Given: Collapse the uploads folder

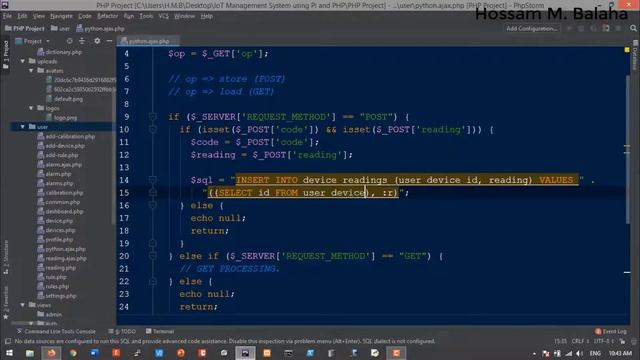Looking at the screenshot, I should pyautogui.click(x=23, y=61).
